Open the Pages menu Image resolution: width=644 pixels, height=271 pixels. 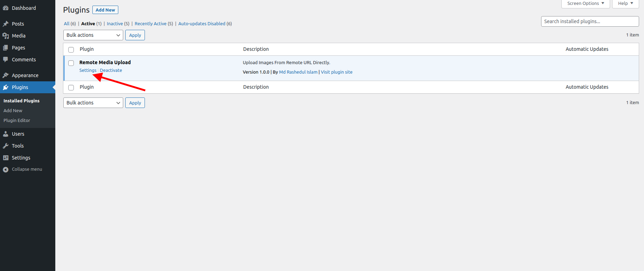point(19,48)
